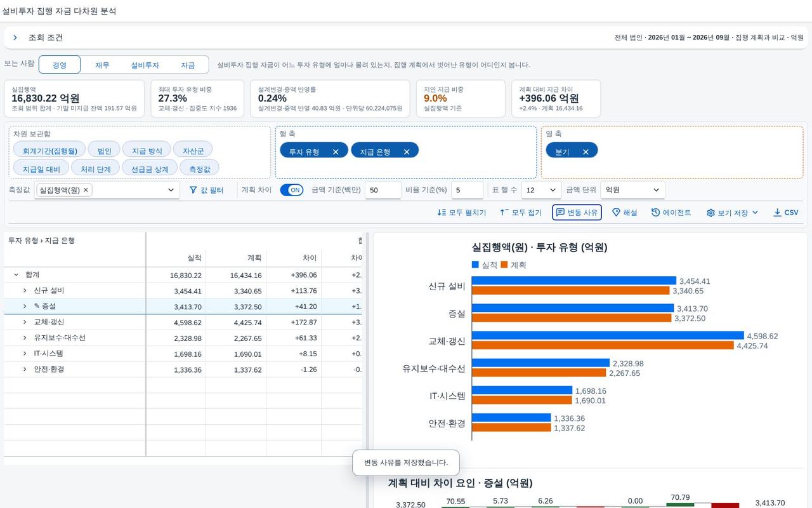The image size is (812, 508).
Task: Click the pencil note icon on 증설 row
Action: click(37, 306)
